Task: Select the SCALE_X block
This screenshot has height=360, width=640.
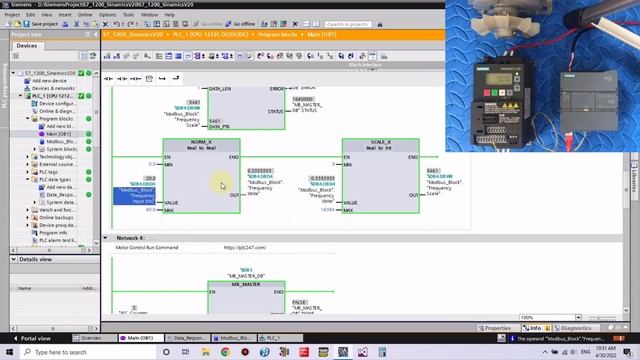Action: (380, 176)
